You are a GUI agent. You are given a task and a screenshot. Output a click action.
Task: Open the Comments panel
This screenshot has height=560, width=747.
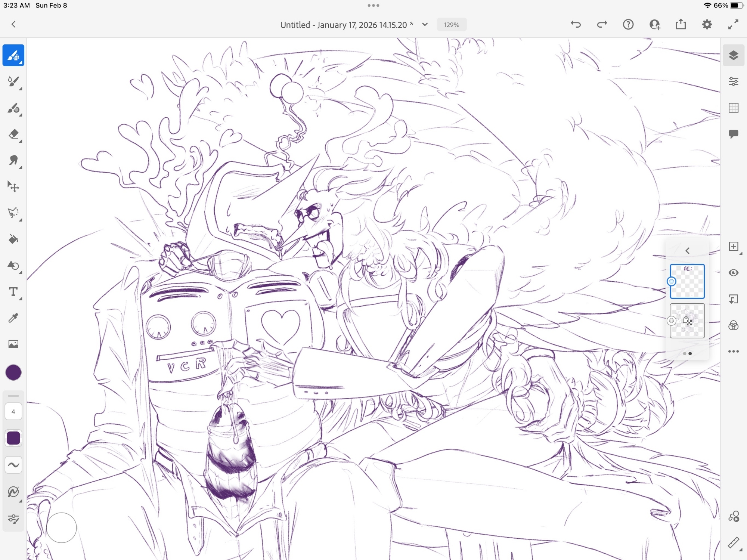coord(734,134)
